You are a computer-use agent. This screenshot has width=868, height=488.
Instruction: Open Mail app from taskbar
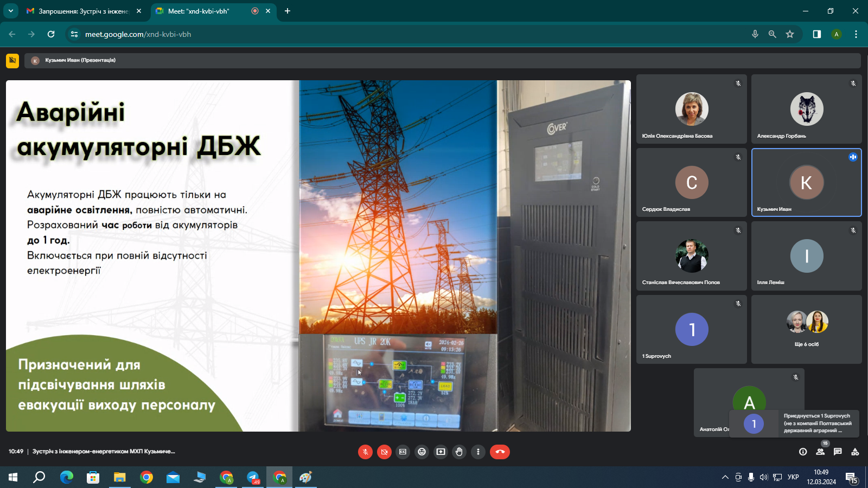pos(173,477)
